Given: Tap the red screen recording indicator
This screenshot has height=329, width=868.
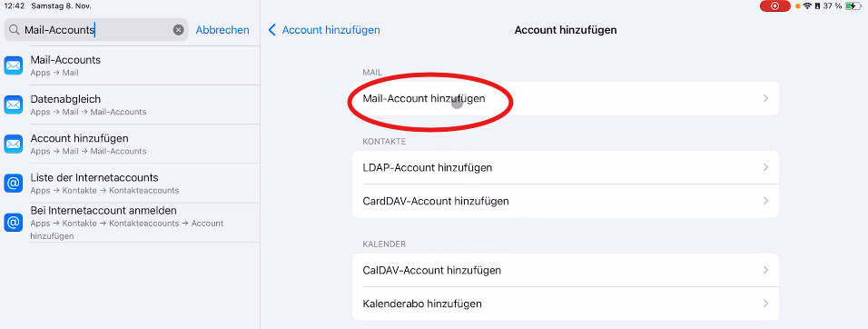Looking at the screenshot, I should (775, 6).
